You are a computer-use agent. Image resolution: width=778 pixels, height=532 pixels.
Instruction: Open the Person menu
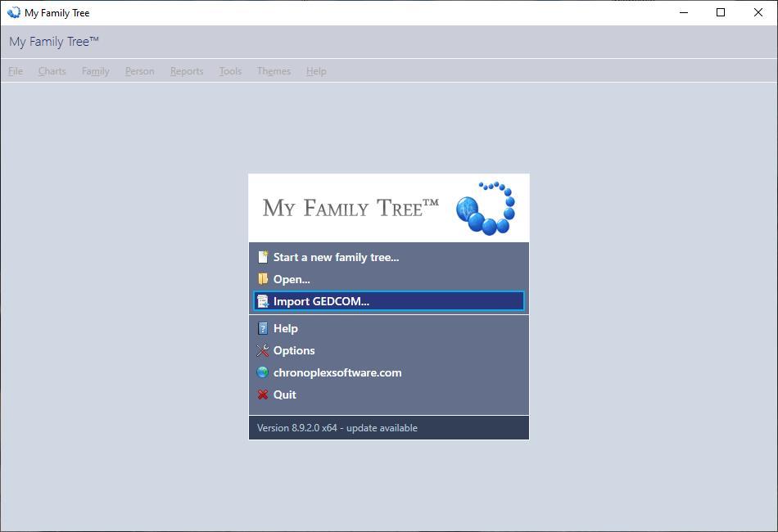point(139,71)
